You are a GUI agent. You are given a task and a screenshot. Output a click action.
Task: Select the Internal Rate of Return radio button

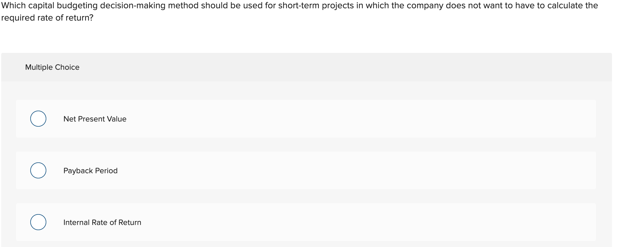tap(38, 222)
